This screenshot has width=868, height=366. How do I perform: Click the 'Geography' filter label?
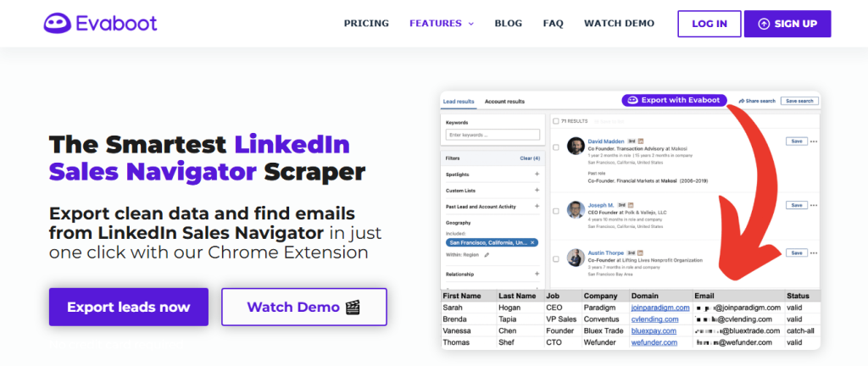[458, 223]
